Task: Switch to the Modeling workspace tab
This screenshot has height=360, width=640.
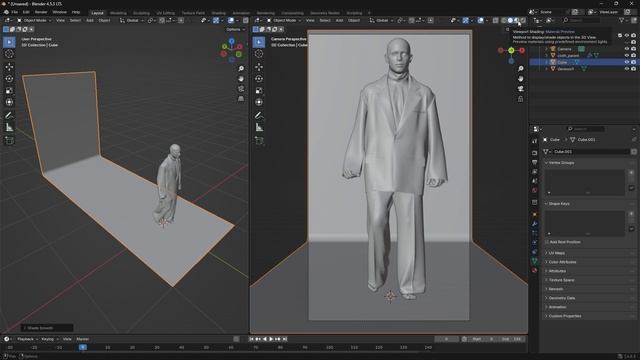Action: tap(118, 13)
